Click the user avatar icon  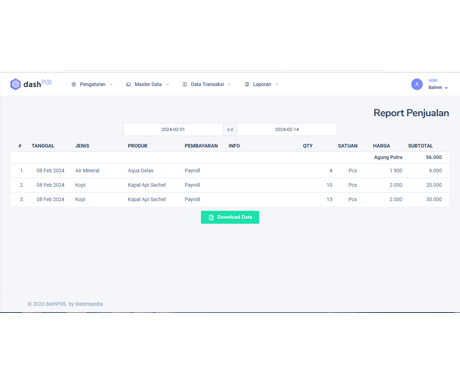pos(417,84)
